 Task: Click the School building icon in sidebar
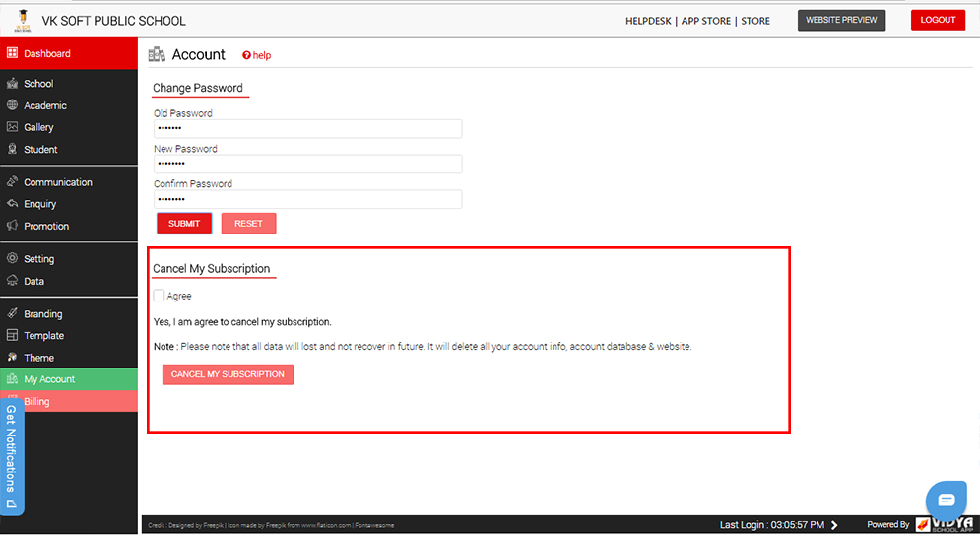pyautogui.click(x=12, y=83)
